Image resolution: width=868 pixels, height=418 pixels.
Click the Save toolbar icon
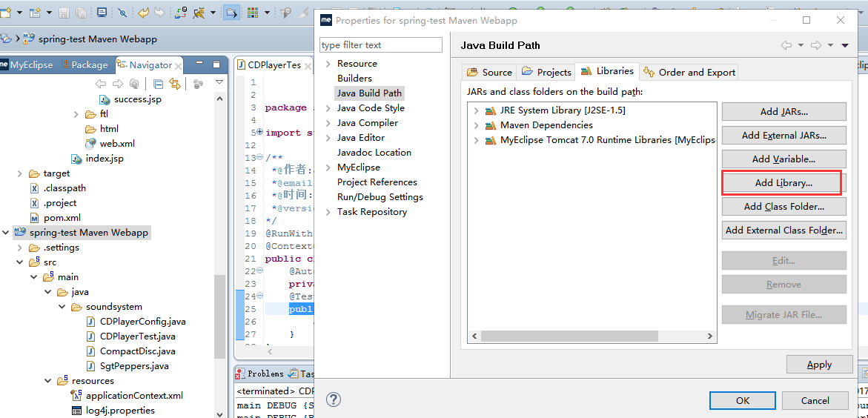pos(64,12)
